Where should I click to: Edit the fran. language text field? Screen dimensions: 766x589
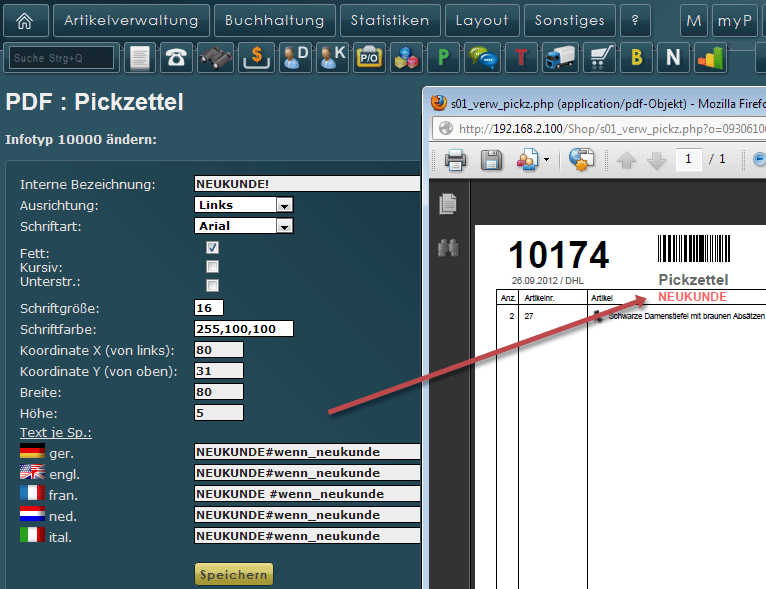307,494
